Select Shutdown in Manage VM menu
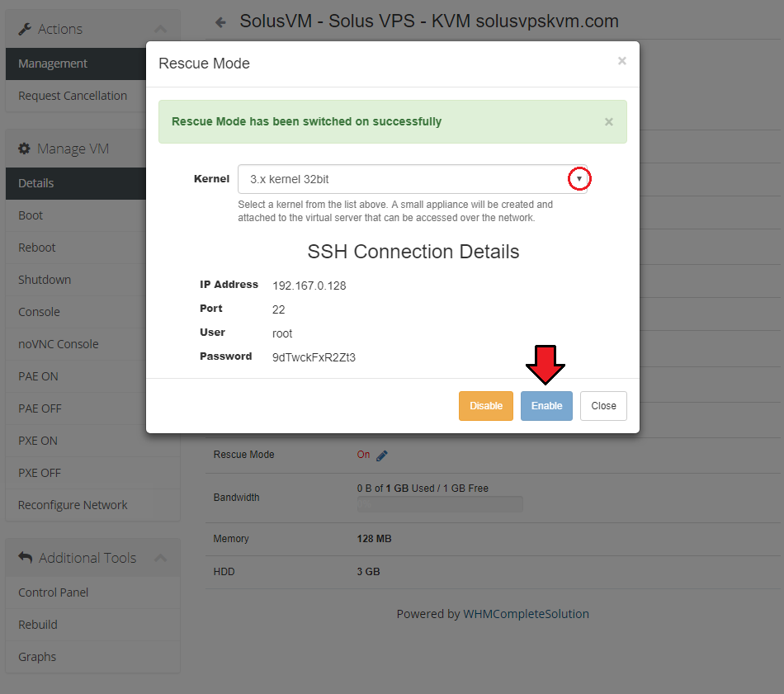The image size is (784, 694). click(x=76, y=280)
